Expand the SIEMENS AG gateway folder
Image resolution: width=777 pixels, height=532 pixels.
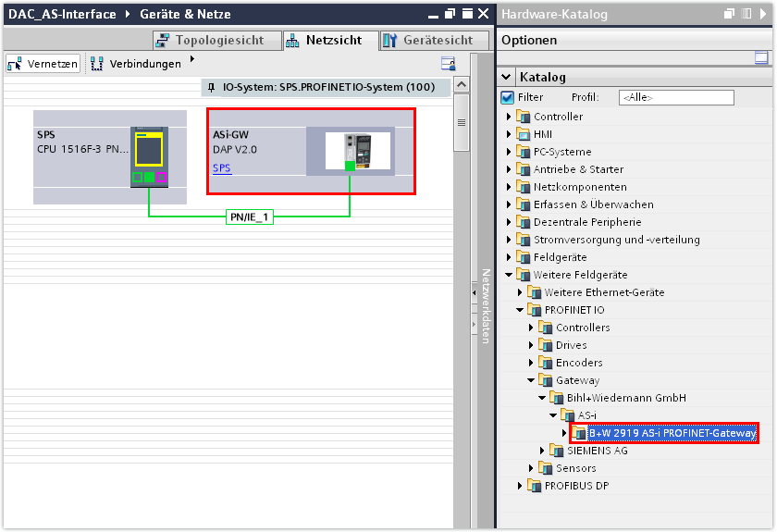click(x=542, y=451)
